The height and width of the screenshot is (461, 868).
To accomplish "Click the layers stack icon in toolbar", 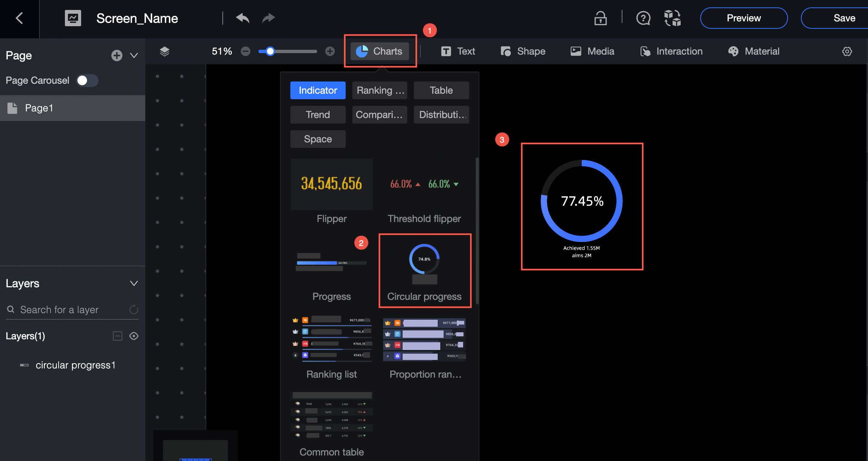I will (x=164, y=51).
